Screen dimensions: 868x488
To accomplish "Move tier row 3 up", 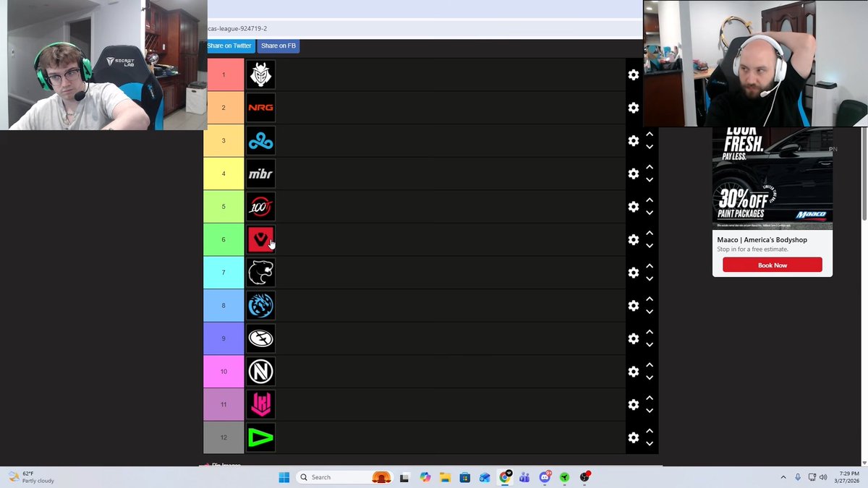I will coord(650,134).
